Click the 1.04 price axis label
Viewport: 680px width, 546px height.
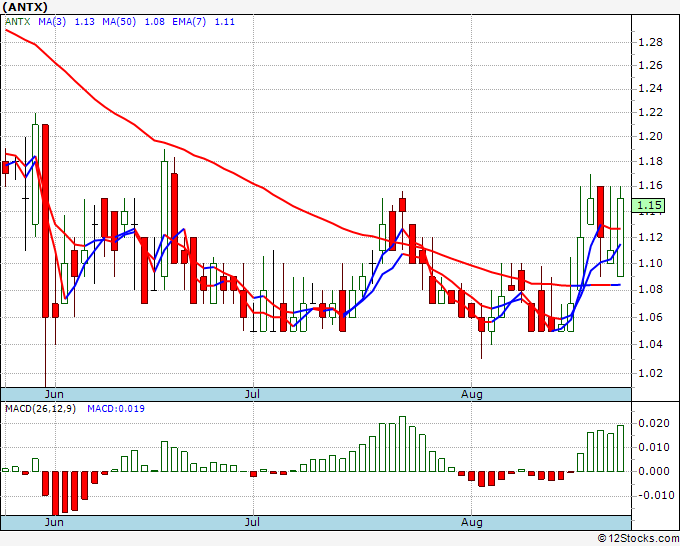pyautogui.click(x=651, y=344)
